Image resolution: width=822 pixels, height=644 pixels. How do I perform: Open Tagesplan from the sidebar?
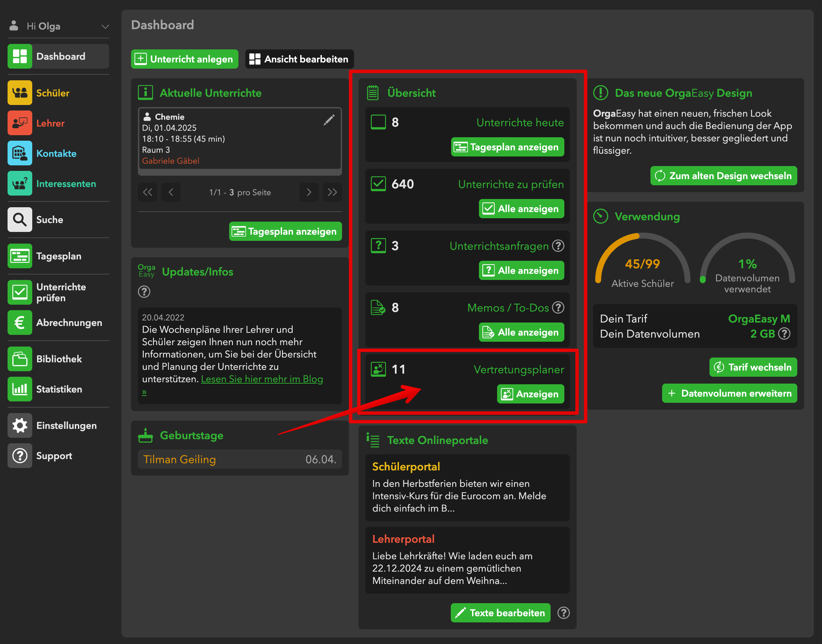click(58, 256)
